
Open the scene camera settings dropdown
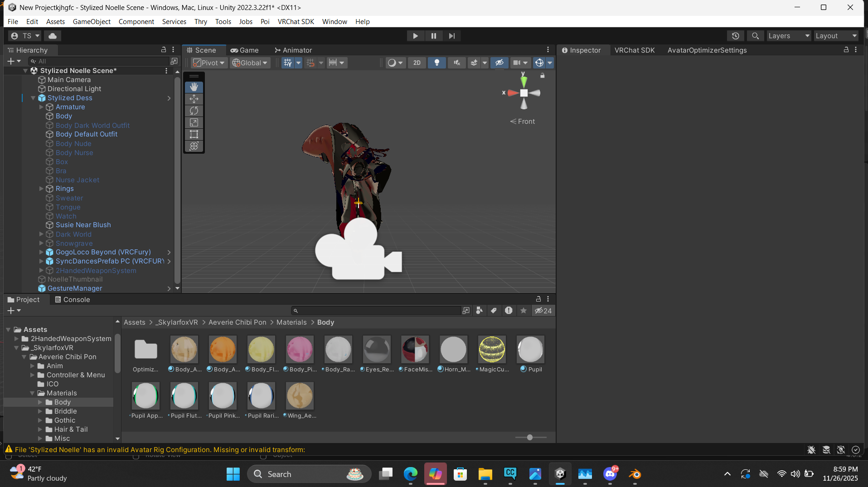[520, 63]
